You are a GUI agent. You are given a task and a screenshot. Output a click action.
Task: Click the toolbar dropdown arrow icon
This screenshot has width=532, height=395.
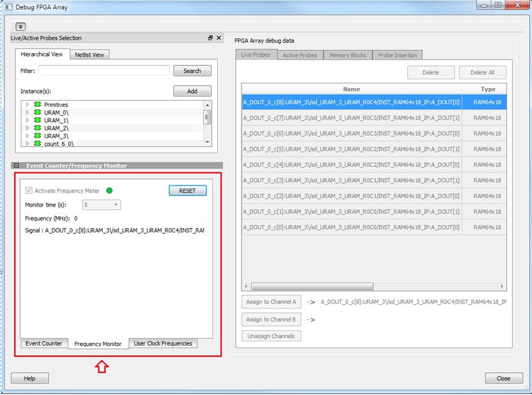21,27
